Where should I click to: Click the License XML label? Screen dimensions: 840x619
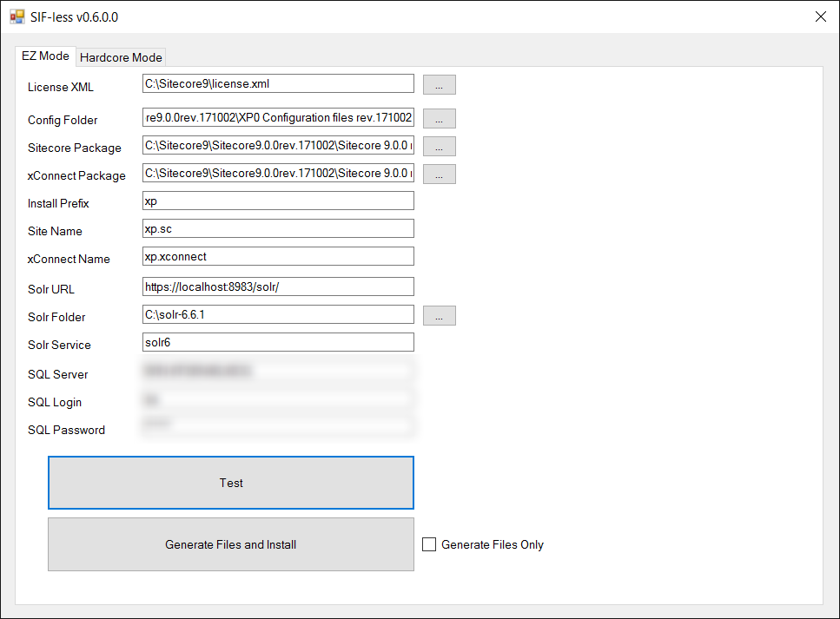(x=61, y=88)
